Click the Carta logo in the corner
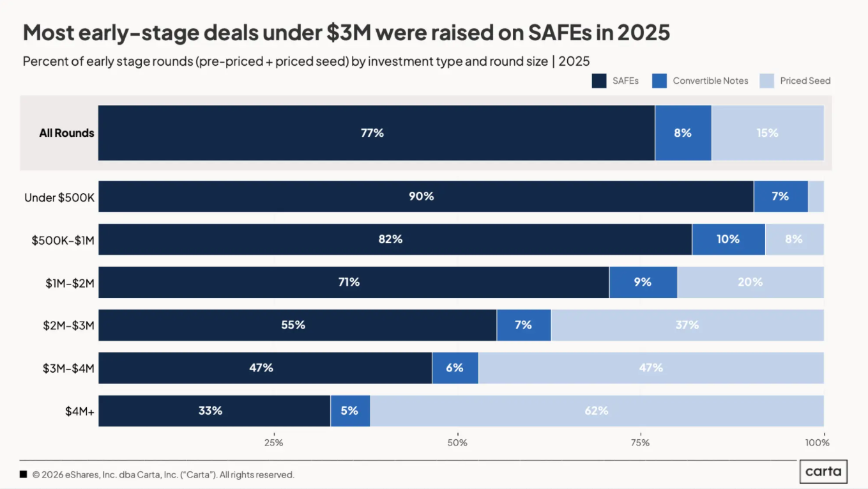The width and height of the screenshot is (868, 489). [823, 472]
